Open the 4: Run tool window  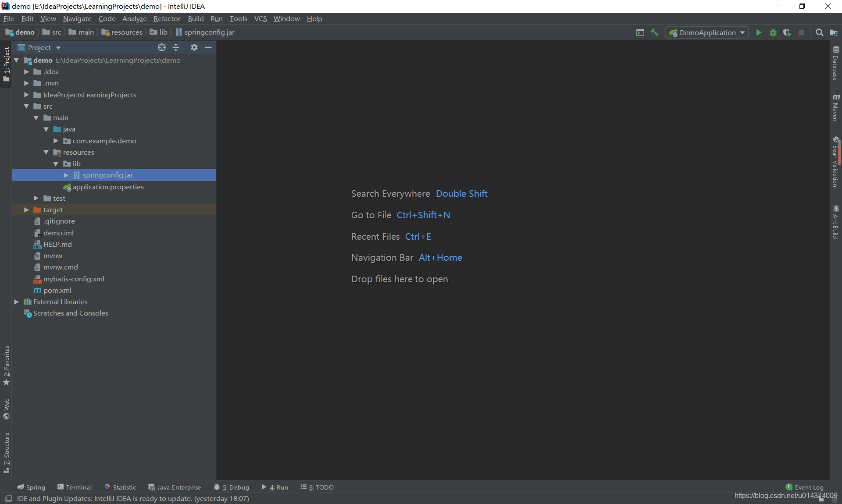pyautogui.click(x=275, y=487)
